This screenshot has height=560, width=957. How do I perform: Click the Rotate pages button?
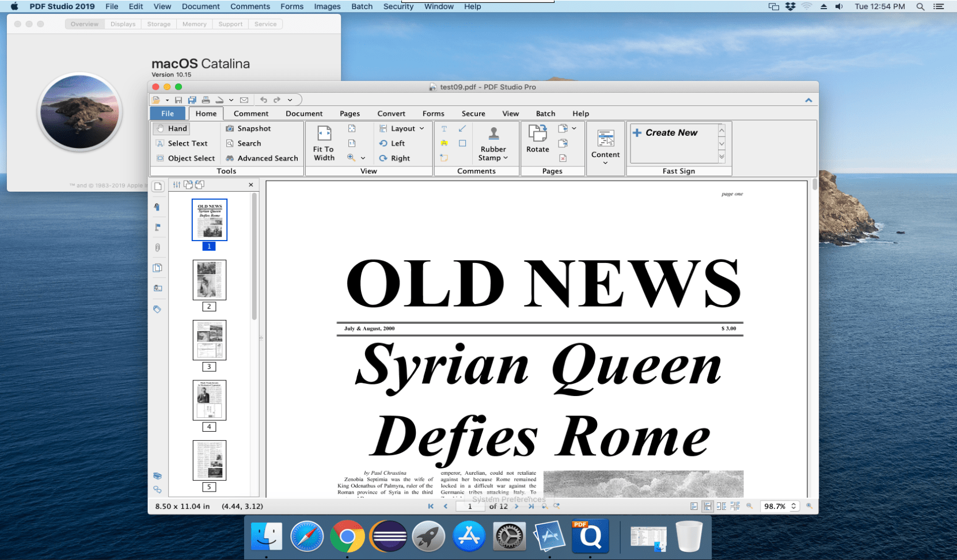coord(538,139)
